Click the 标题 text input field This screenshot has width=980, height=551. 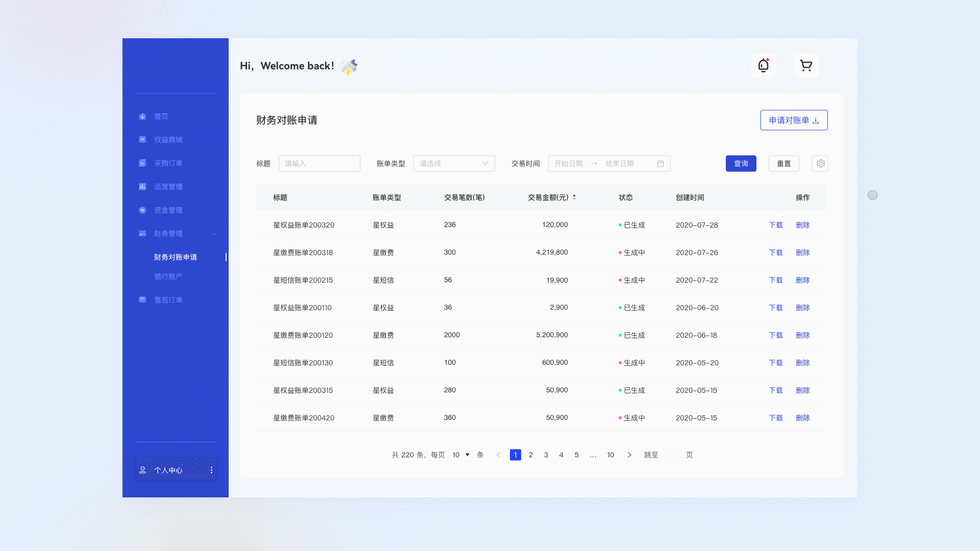coord(320,164)
